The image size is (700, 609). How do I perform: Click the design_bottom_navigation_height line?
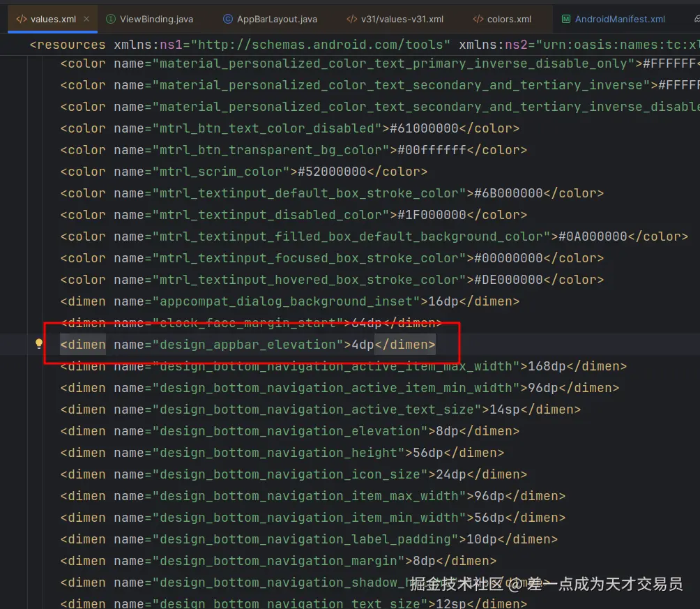[282, 453]
